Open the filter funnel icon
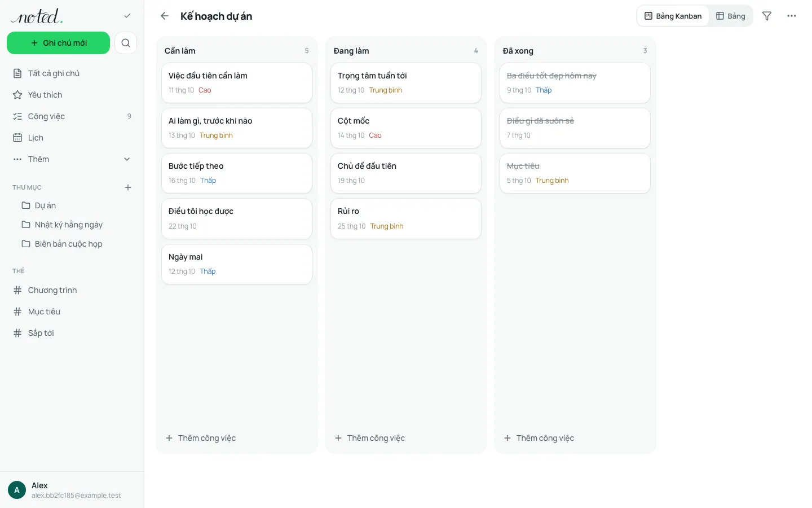This screenshot has height=508, width=812. point(767,16)
